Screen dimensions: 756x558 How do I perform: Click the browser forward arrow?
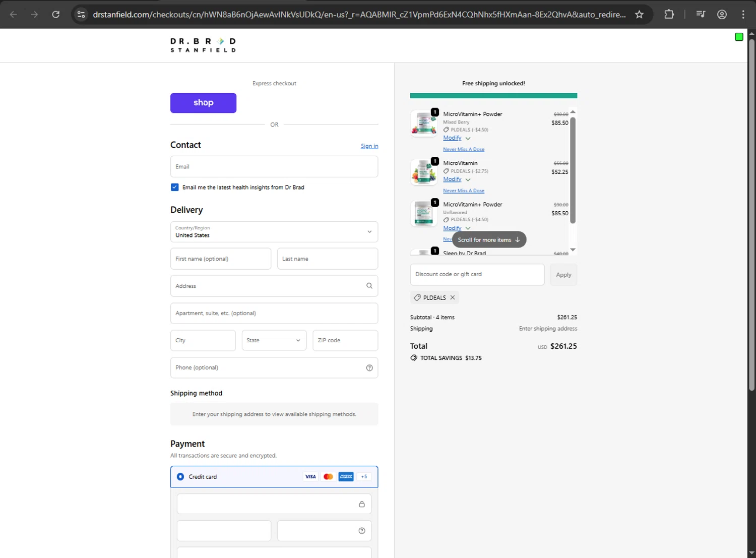34,14
